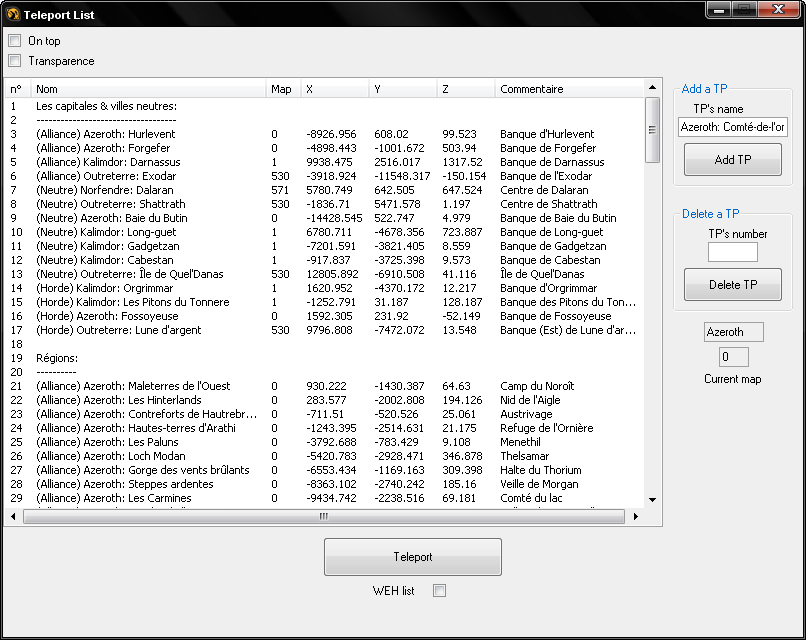Screen dimensions: 806x640
Task: Minimize the Teleport List window
Action: click(x=719, y=10)
